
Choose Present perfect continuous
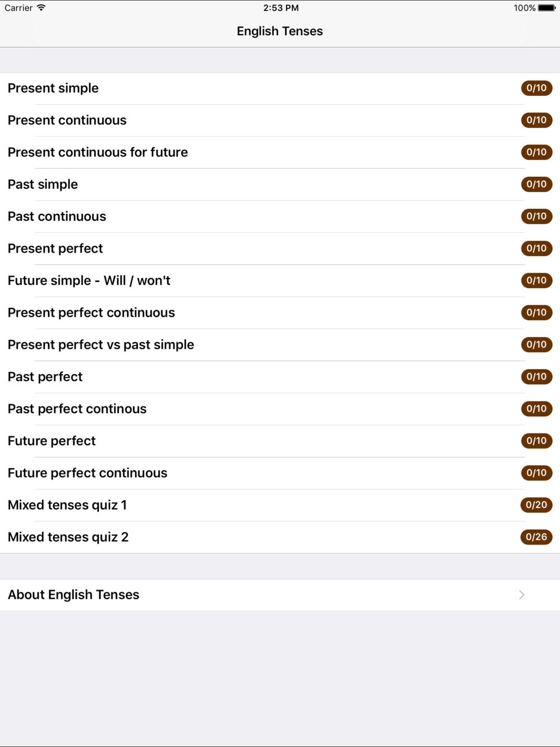91,312
